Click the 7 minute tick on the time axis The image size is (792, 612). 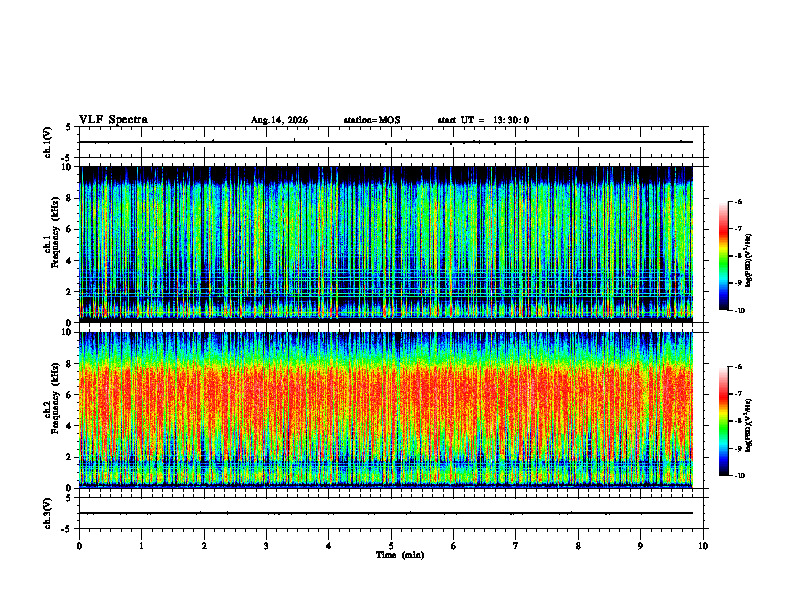point(516,546)
